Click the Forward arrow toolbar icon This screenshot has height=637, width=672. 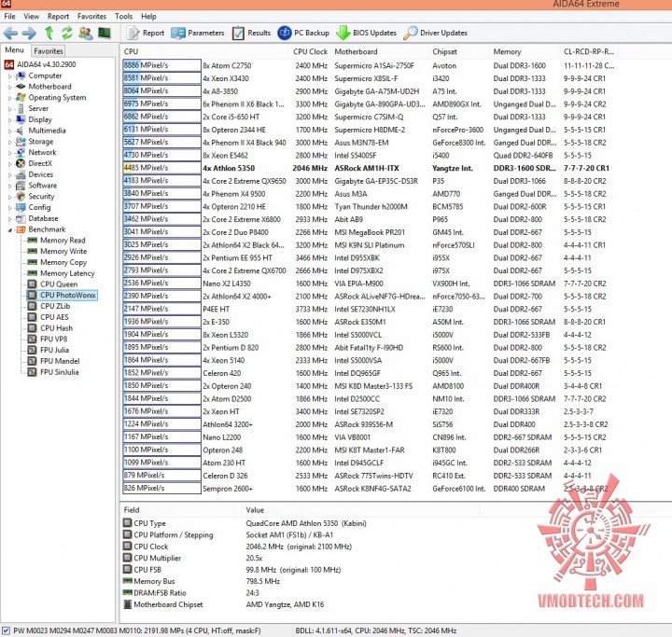tap(29, 33)
